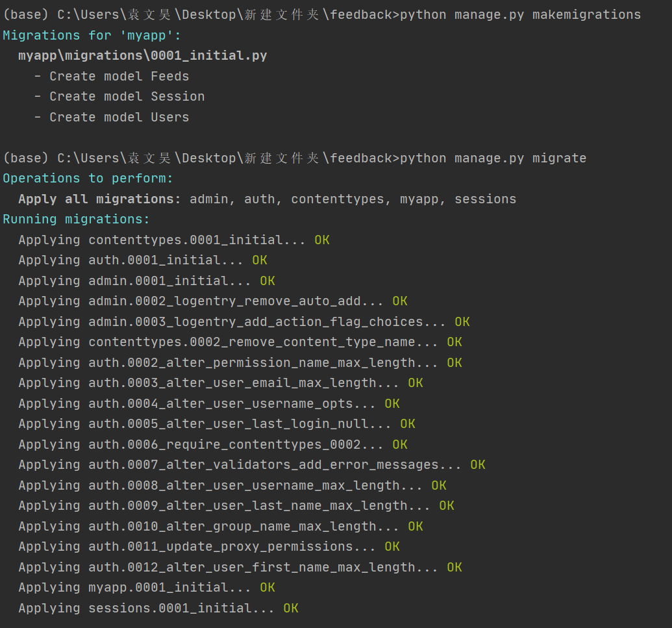The height and width of the screenshot is (628, 672).
Task: Click OK status beside auth.0001_initial
Action: click(260, 260)
